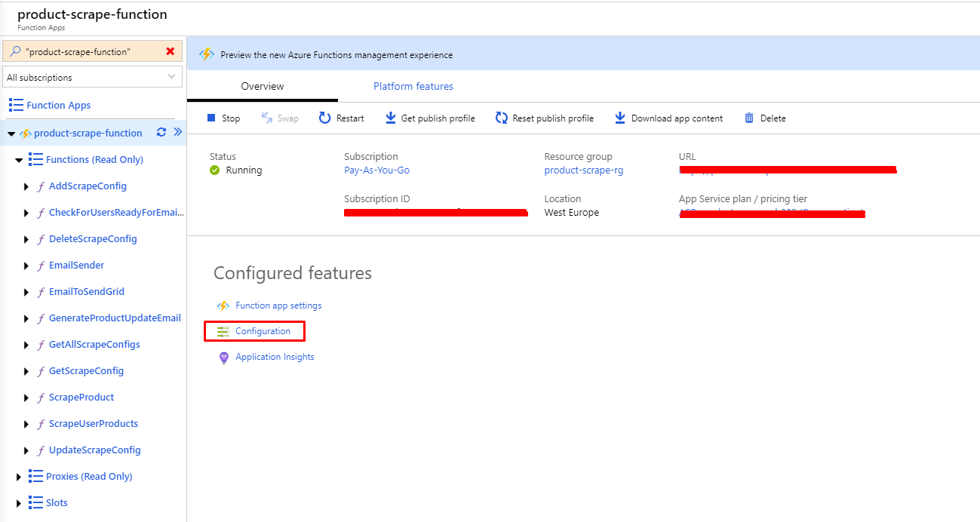Image resolution: width=980 pixels, height=522 pixels.
Task: Expand the AddScrapeConfig function
Action: [x=27, y=186]
